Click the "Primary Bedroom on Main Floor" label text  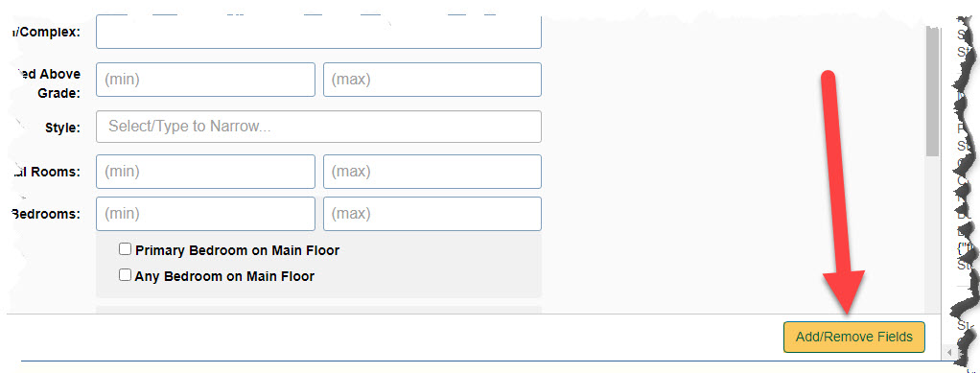[238, 250]
